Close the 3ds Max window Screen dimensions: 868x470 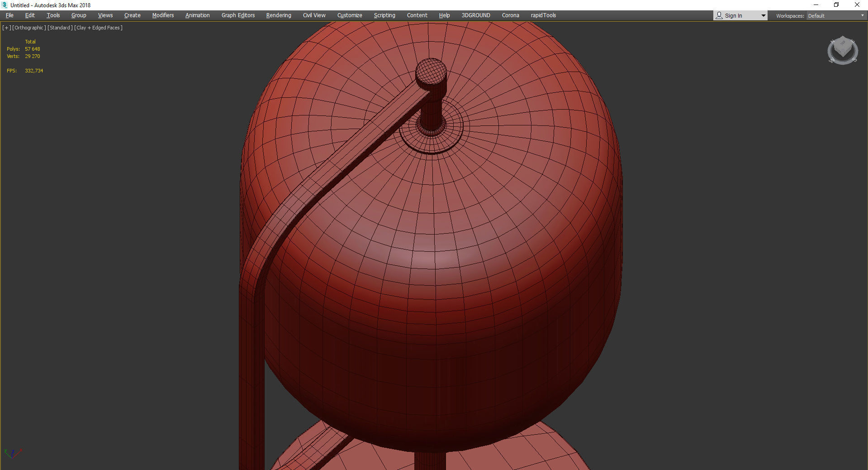pyautogui.click(x=857, y=5)
